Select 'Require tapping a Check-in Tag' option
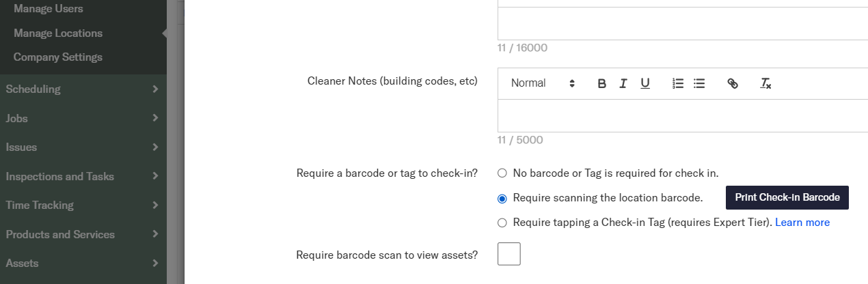Screen dimensions: 868x284 (x=502, y=223)
